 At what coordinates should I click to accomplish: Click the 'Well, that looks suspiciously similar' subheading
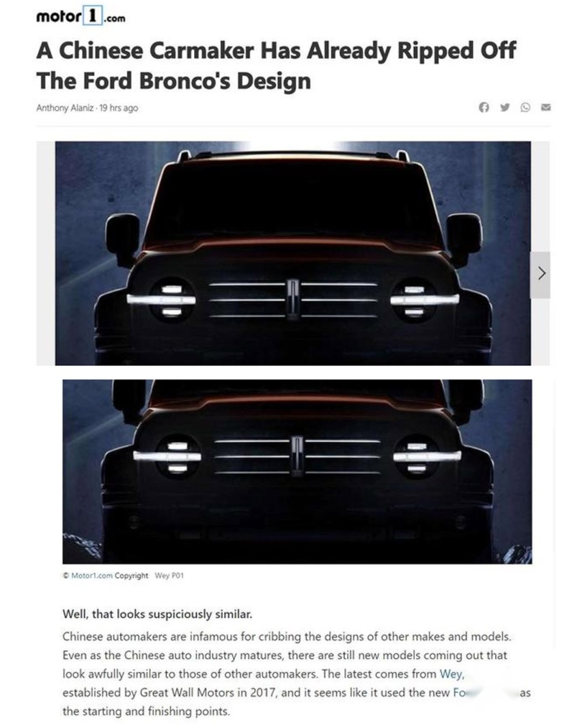tap(158, 614)
